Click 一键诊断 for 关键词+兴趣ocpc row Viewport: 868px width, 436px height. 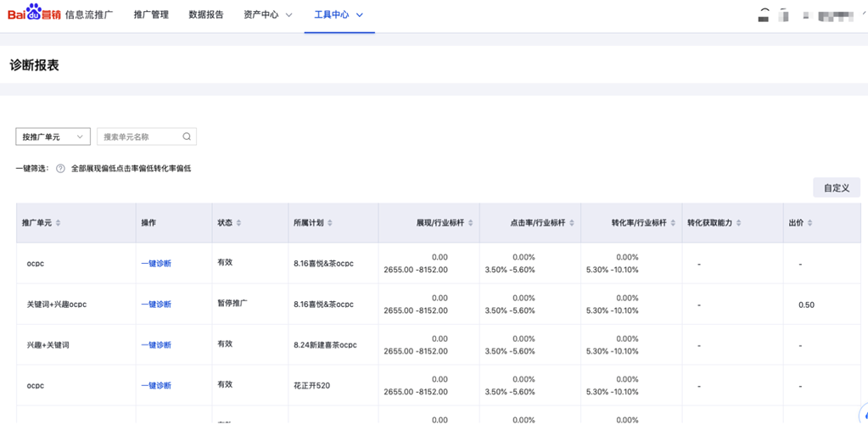pyautogui.click(x=156, y=305)
